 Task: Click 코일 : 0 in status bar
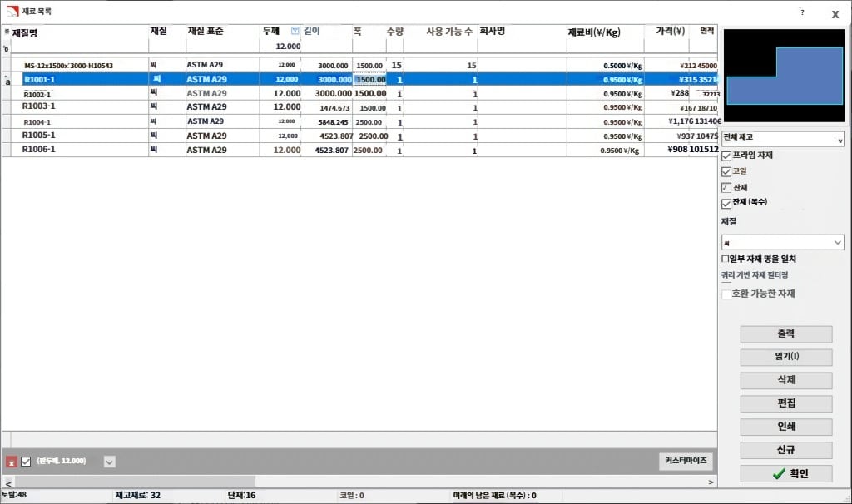pos(352,496)
